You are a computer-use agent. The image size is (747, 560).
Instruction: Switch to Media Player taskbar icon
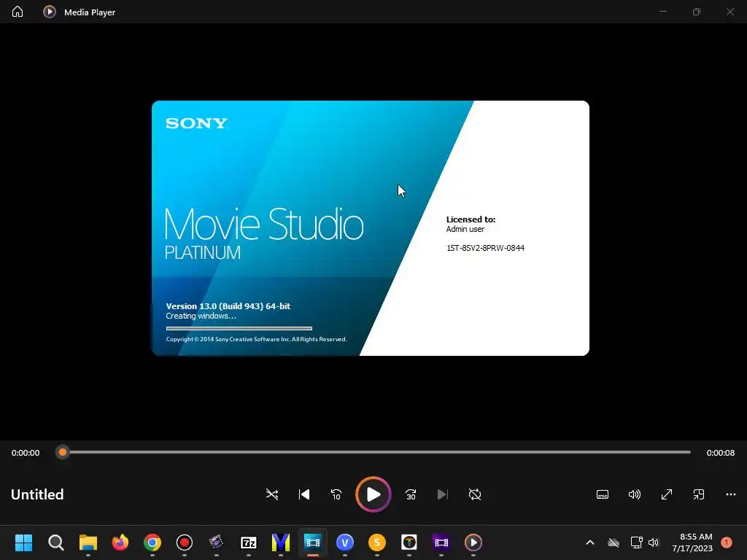473,542
